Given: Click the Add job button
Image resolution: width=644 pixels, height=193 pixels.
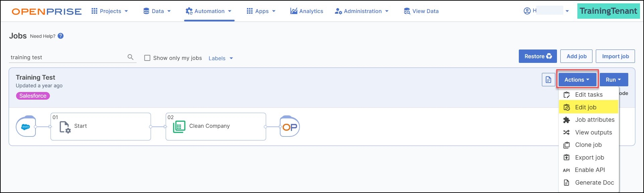Looking at the screenshot, I should pyautogui.click(x=576, y=56).
